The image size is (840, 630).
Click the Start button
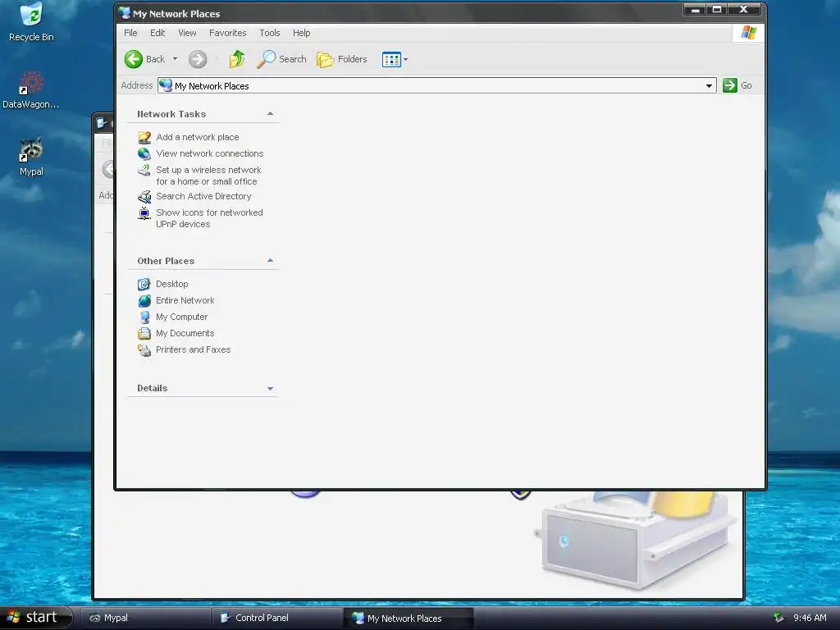tap(36, 618)
